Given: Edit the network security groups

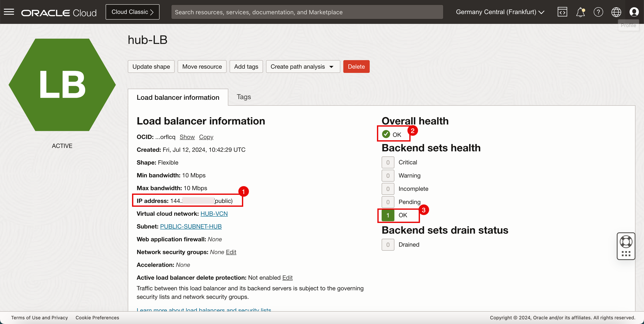Looking at the screenshot, I should tap(231, 252).
